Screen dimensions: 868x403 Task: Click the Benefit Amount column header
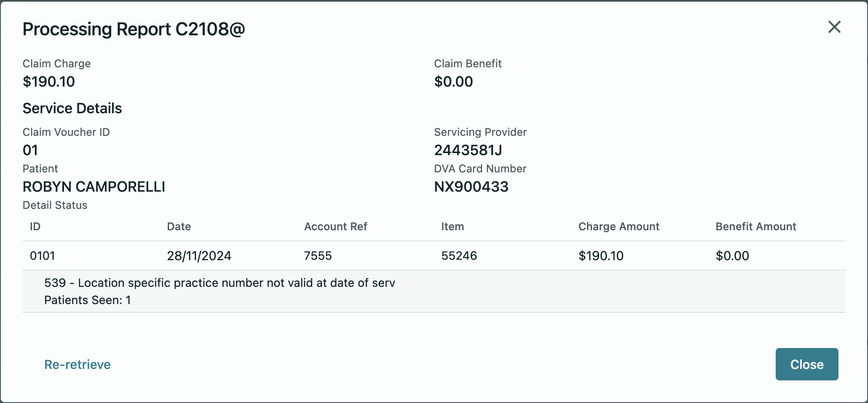click(x=756, y=227)
